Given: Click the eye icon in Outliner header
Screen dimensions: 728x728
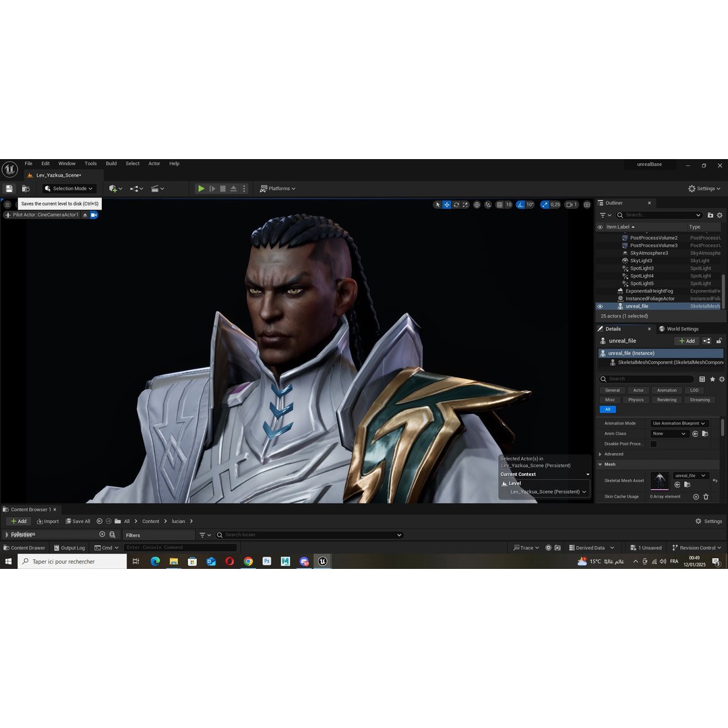Looking at the screenshot, I should coord(600,227).
